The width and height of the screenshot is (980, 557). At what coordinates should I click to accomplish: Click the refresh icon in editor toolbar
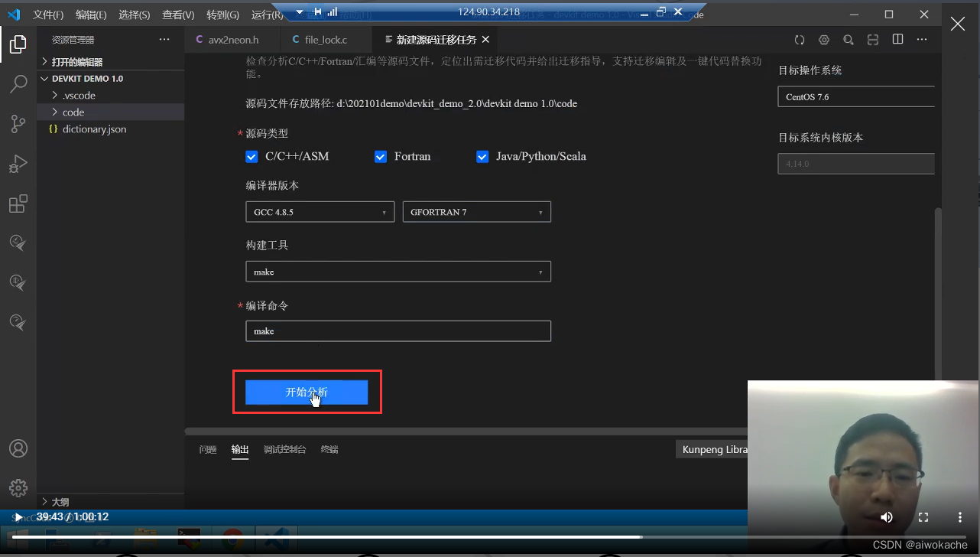(800, 40)
